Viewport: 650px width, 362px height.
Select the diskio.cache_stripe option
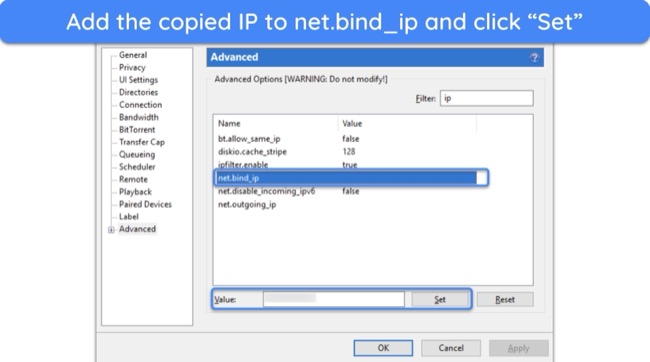click(345, 151)
